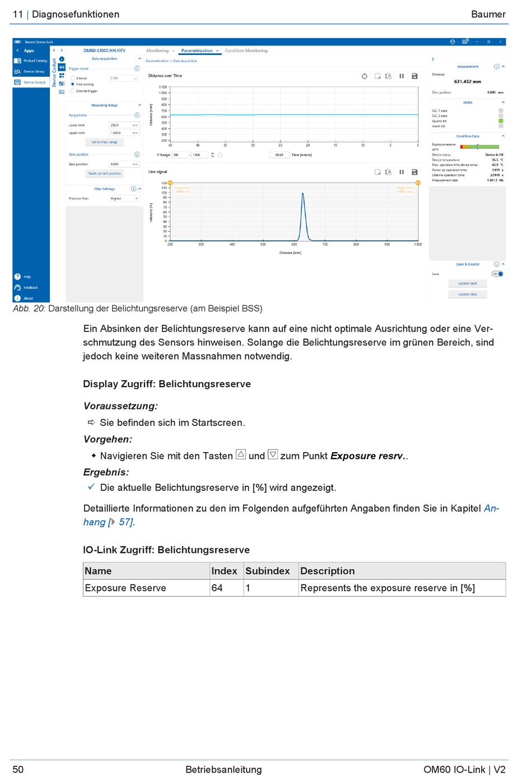Click the Upper limit marker on Line signal chart
532x777 pixels.
pos(418,183)
